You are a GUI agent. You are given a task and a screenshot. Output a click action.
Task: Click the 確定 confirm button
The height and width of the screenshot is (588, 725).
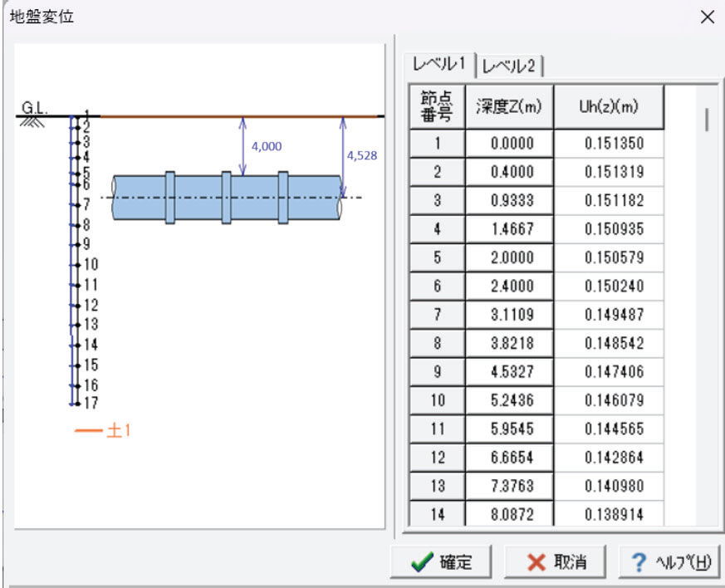click(x=443, y=561)
